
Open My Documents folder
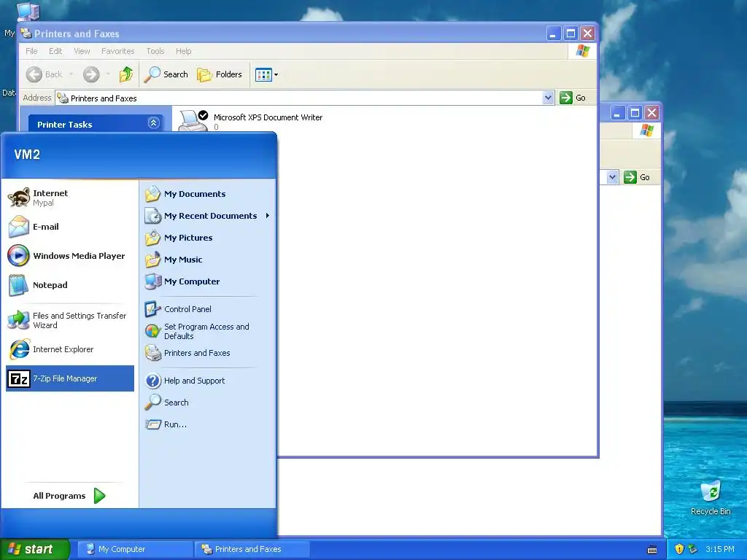pos(207,194)
